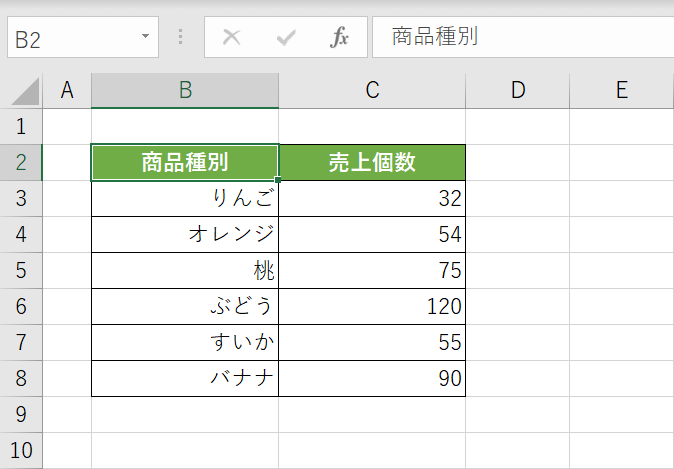Select column C header
This screenshot has height=469, width=674.
(372, 90)
